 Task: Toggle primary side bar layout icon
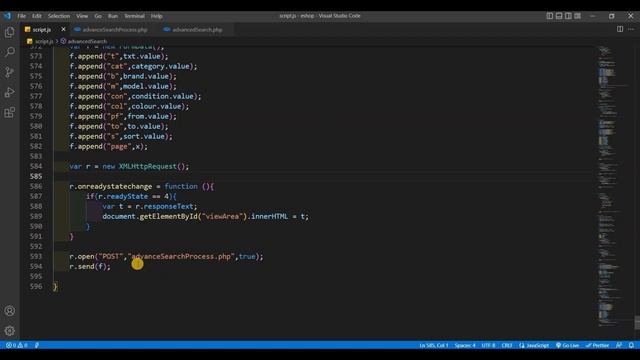click(x=550, y=16)
